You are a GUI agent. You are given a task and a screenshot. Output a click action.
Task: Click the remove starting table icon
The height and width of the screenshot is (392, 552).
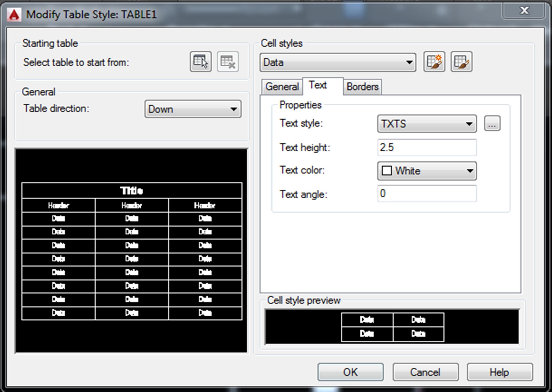(228, 62)
